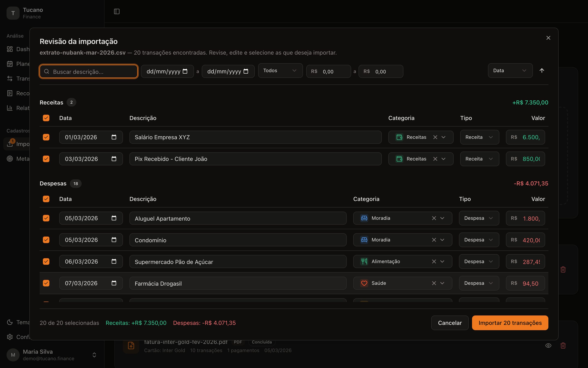The image size is (588, 368).
Task: Open Importações item in sidebar
Action: point(18,144)
